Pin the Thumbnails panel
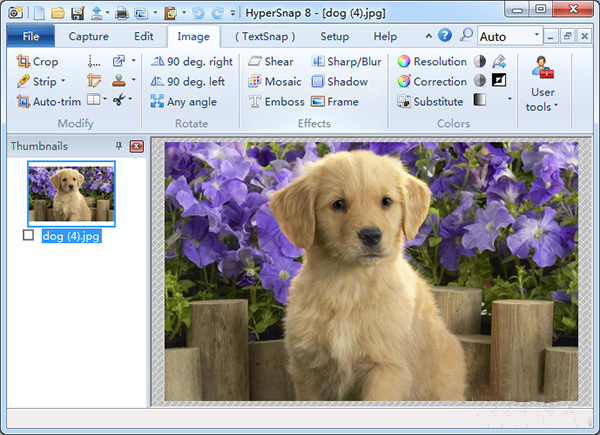The image size is (600, 435). click(x=119, y=146)
